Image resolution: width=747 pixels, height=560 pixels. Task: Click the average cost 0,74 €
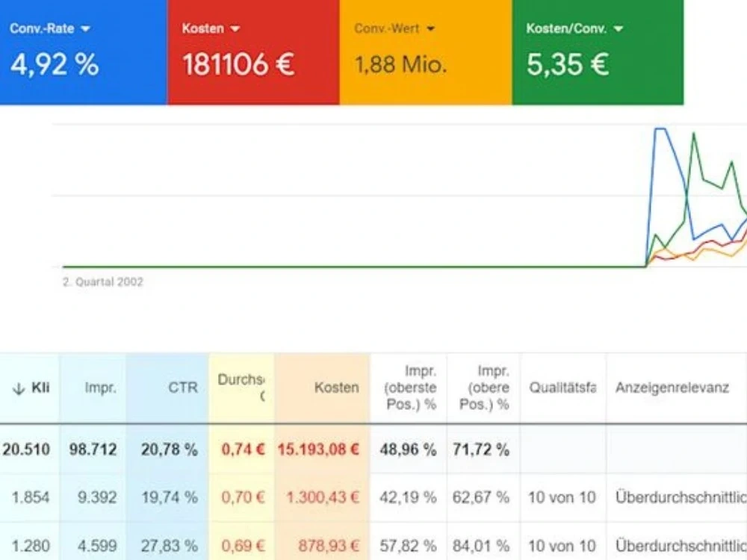point(243,449)
